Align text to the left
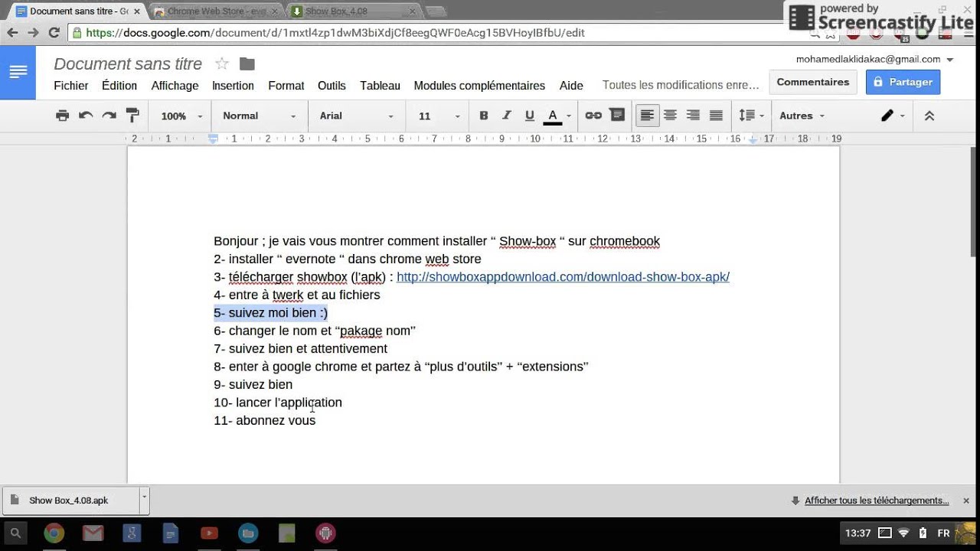Viewport: 980px width, 551px height. pyautogui.click(x=647, y=116)
